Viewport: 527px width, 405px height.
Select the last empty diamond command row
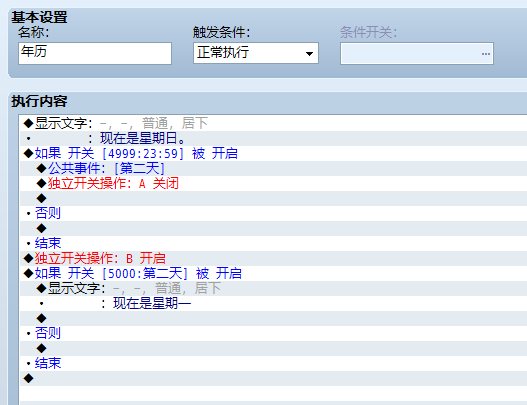click(274, 378)
